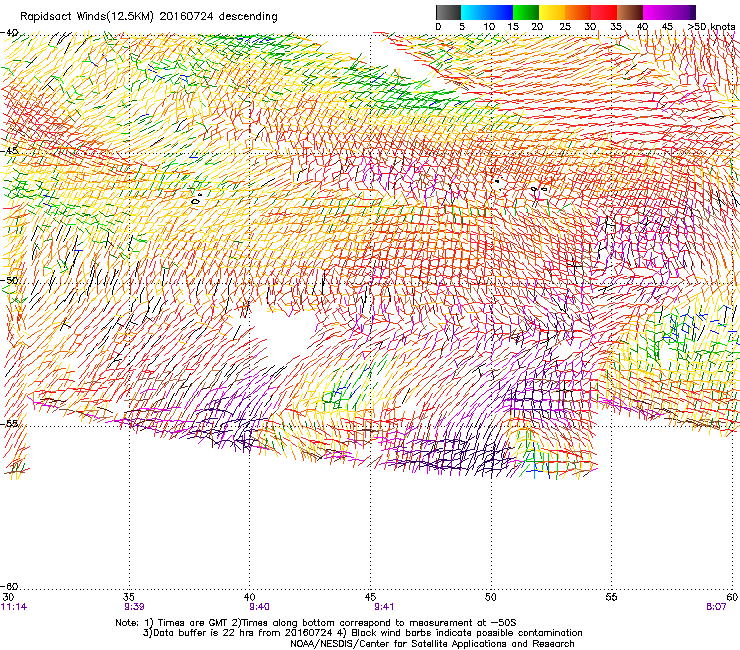Image resolution: width=740 pixels, height=650 pixels.
Task: Click the '25' label under the color scale
Action: [565, 27]
